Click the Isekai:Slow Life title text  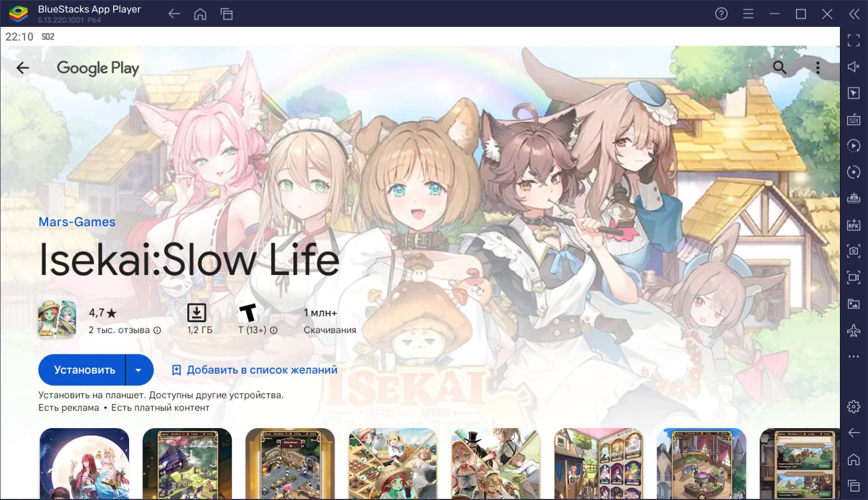point(190,260)
